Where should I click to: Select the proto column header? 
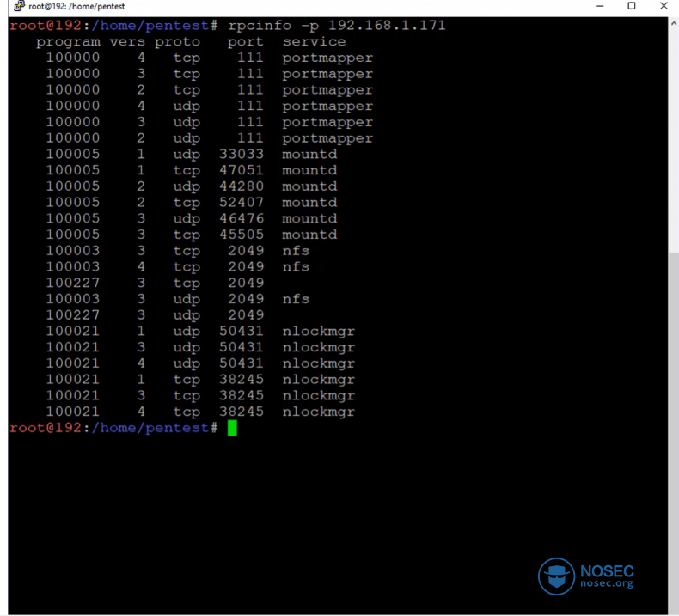tap(177, 41)
